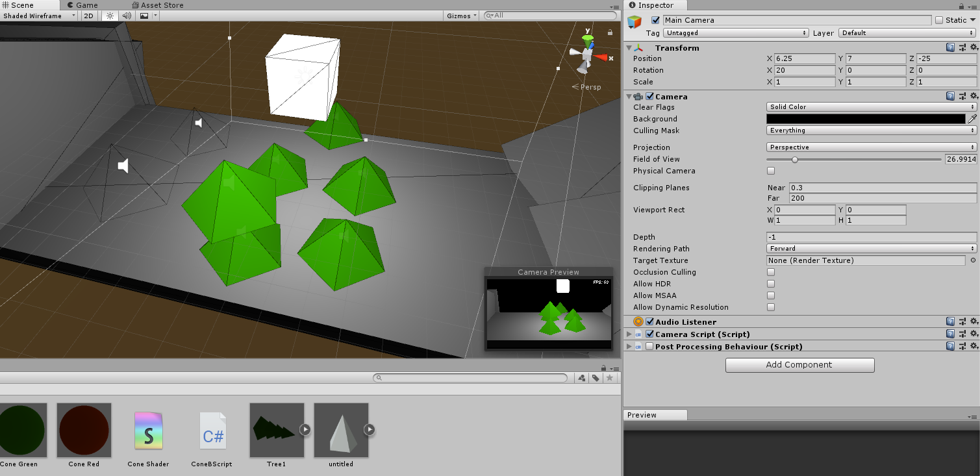Click the black Background color swatch
The width and height of the screenshot is (980, 476).
(866, 119)
